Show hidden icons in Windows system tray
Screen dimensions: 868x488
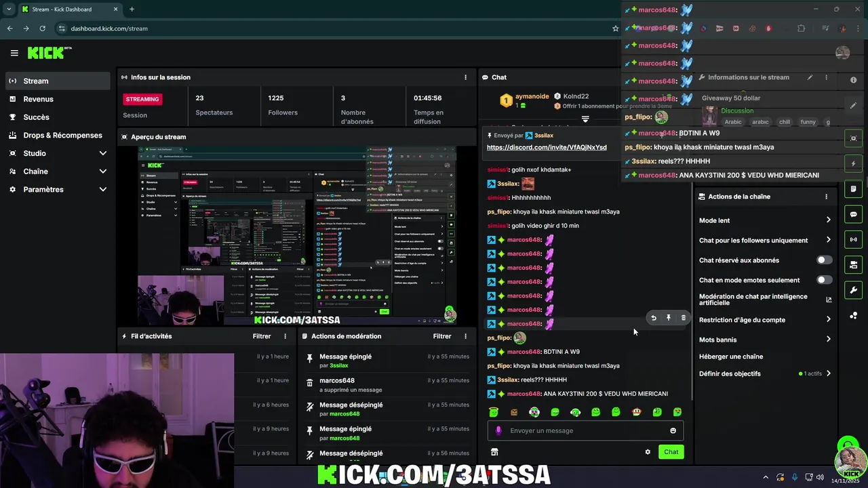766,477
